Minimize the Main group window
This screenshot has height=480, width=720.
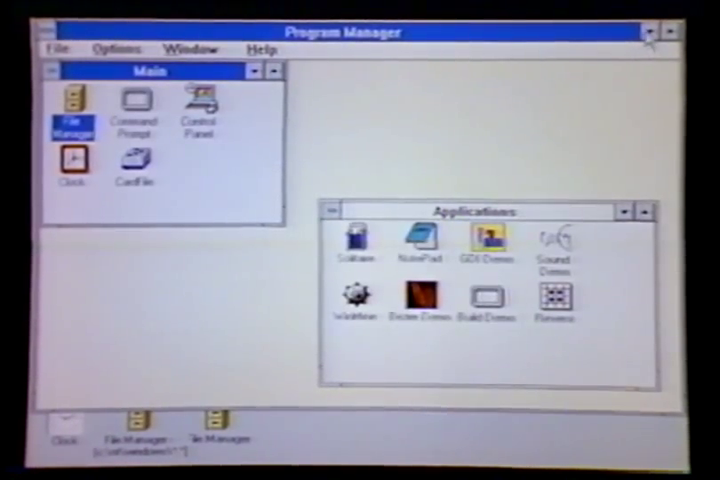[x=254, y=71]
